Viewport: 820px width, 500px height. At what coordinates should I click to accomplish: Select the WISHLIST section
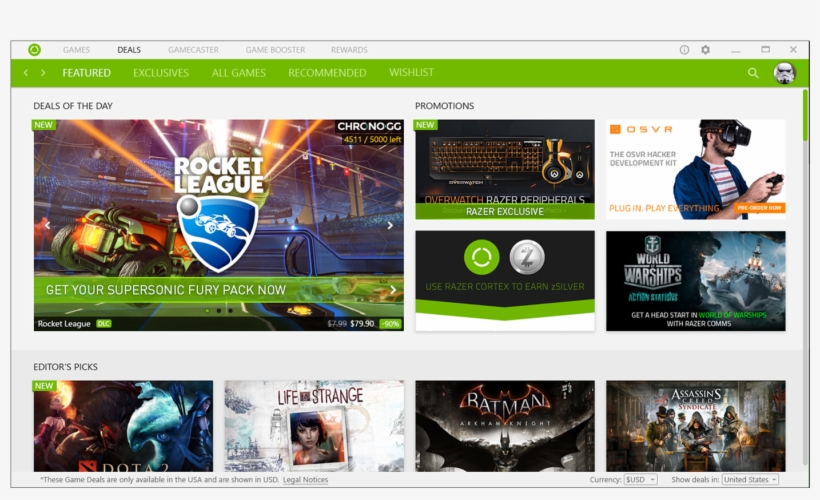tap(411, 72)
